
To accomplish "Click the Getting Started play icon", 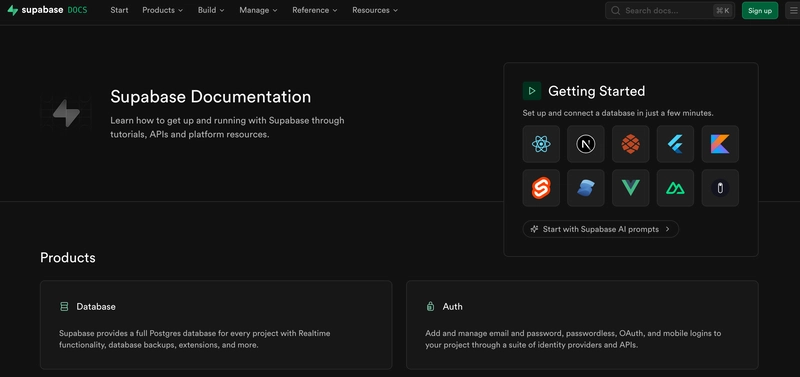I will click(532, 91).
